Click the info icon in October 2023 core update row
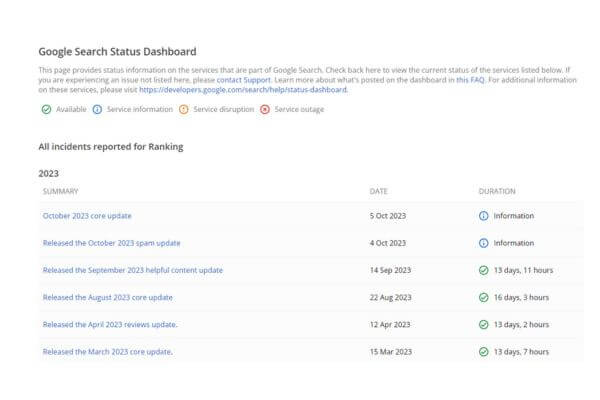This screenshot has height=400, width=600. point(484,216)
